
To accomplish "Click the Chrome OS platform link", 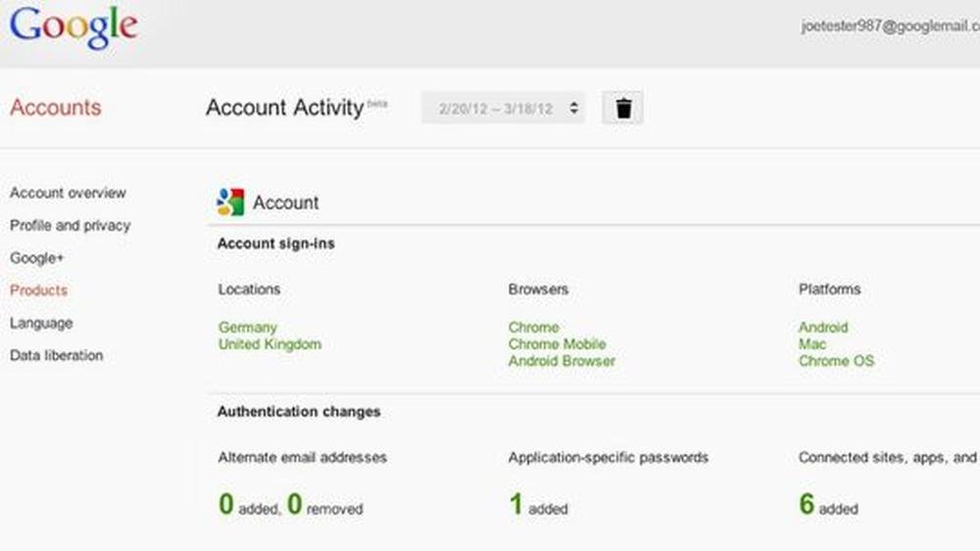I will click(x=836, y=361).
